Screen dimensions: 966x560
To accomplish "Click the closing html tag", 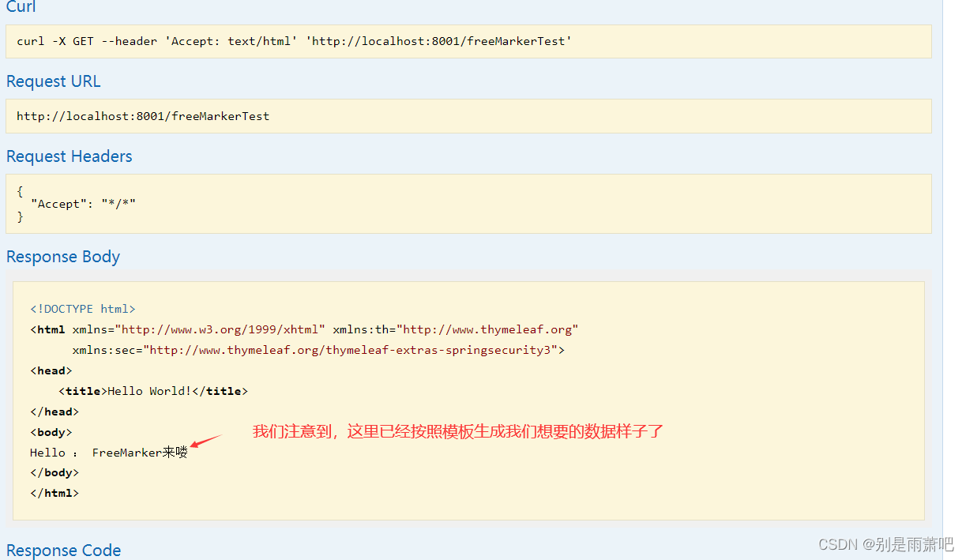I will click(54, 492).
